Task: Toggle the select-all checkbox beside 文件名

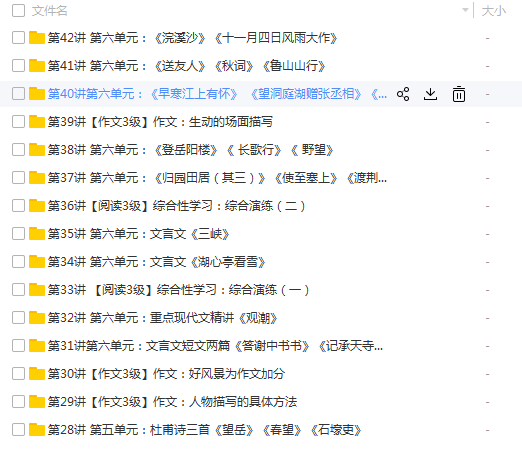Action: coord(18,11)
